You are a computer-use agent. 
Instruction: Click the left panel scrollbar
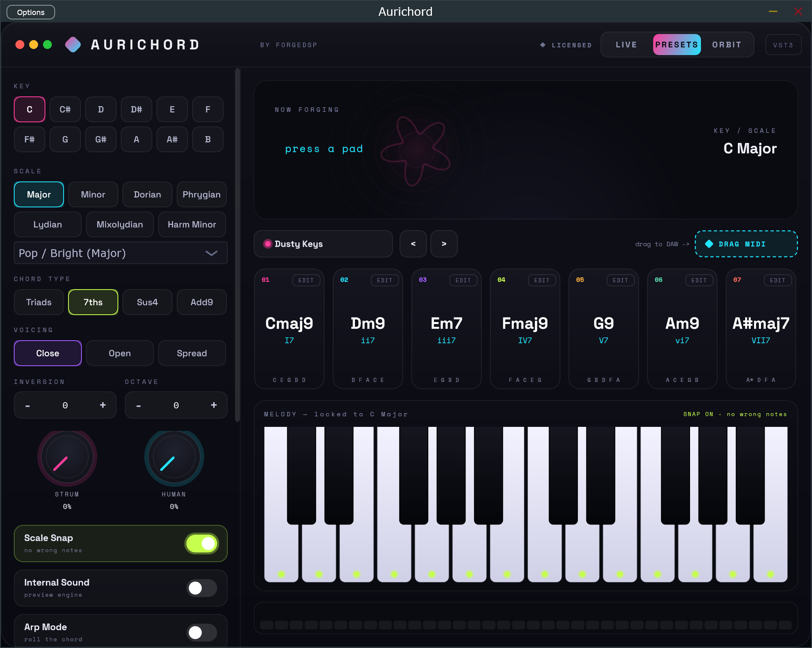coord(237,245)
